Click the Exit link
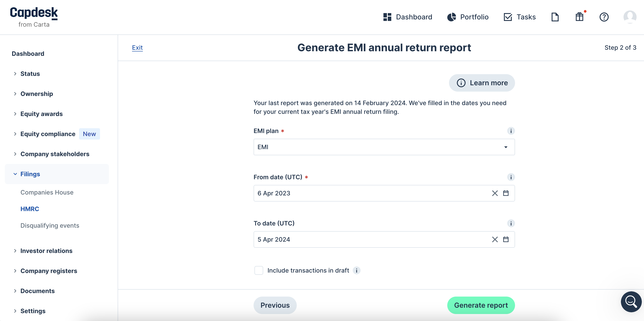This screenshot has height=321, width=644. (137, 48)
